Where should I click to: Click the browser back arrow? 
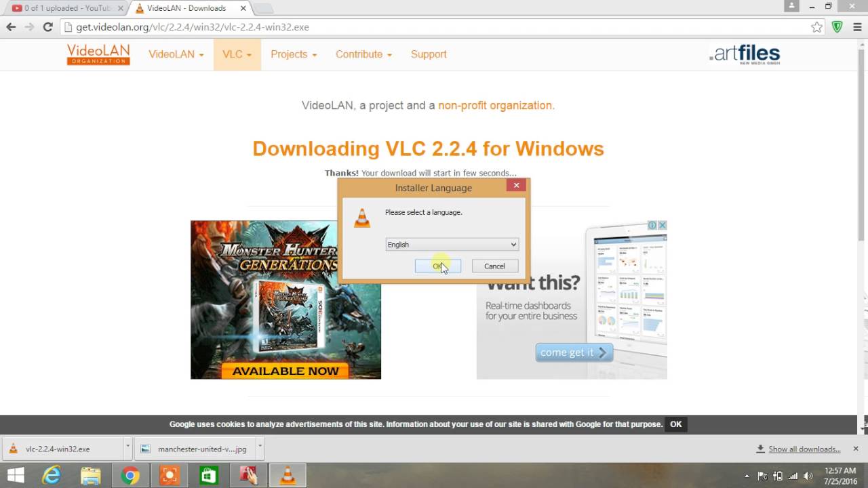tap(11, 27)
